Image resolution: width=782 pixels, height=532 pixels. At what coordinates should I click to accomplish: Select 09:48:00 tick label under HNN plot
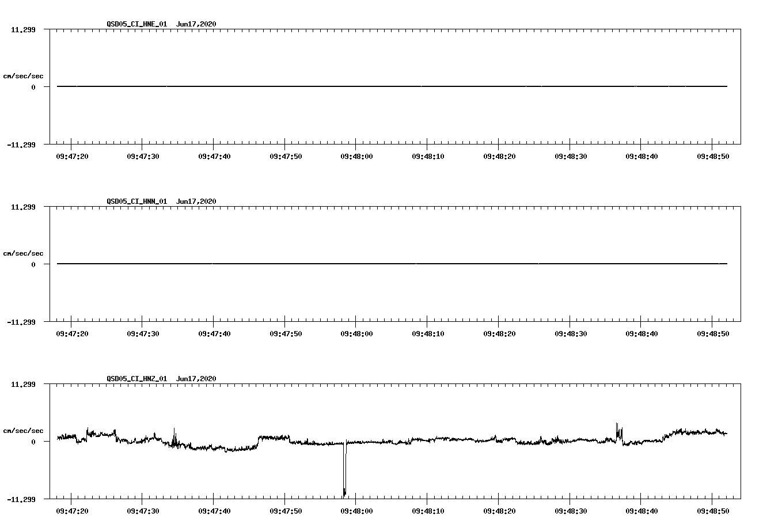(356, 334)
